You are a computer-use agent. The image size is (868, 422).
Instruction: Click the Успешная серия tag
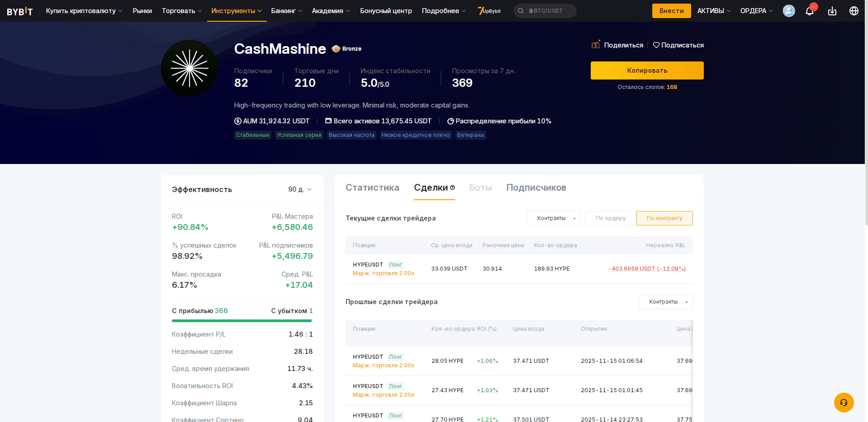tap(299, 135)
